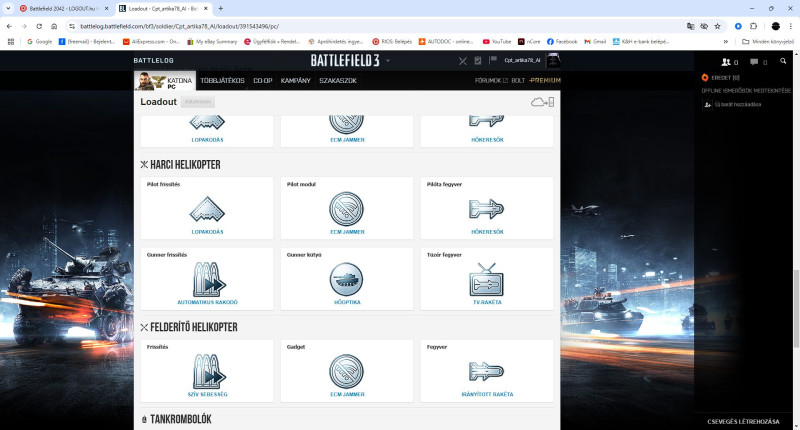Open Chrome extensions puzzle icon
The height and width of the screenshot is (430, 800).
point(753,26)
